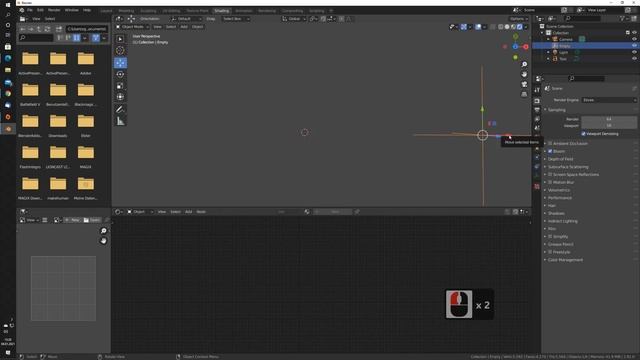Image resolution: width=640 pixels, height=360 pixels.
Task: Adjust the Render samples field
Action: pos(609,119)
